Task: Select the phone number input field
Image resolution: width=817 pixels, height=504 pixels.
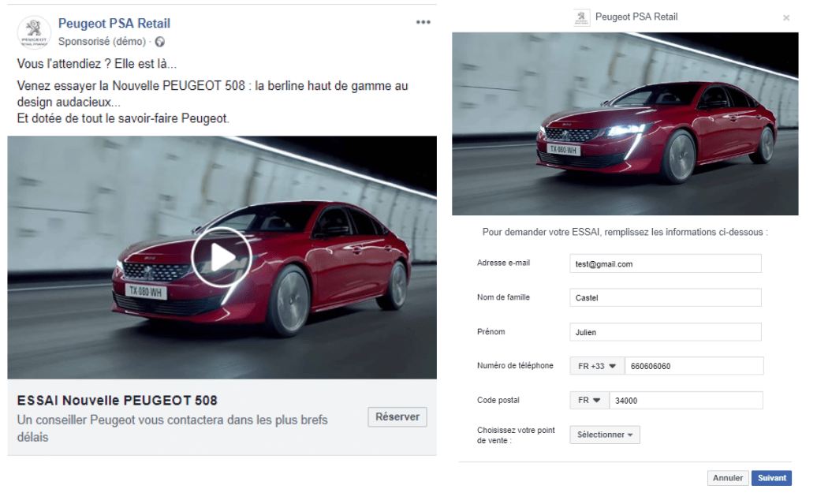Action: point(693,366)
